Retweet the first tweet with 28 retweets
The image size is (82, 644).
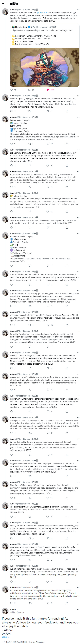(29, 90)
